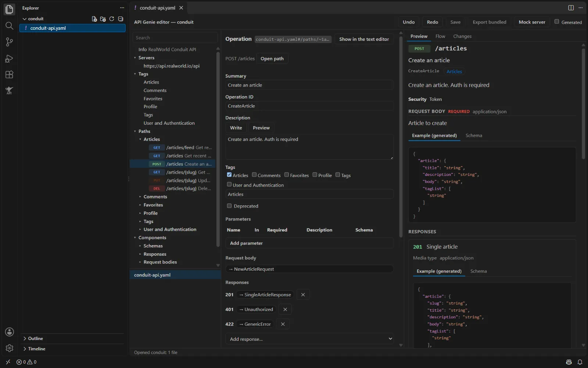This screenshot has width=588, height=368.
Task: Collapse the Servers node in the tree
Action: (x=135, y=58)
